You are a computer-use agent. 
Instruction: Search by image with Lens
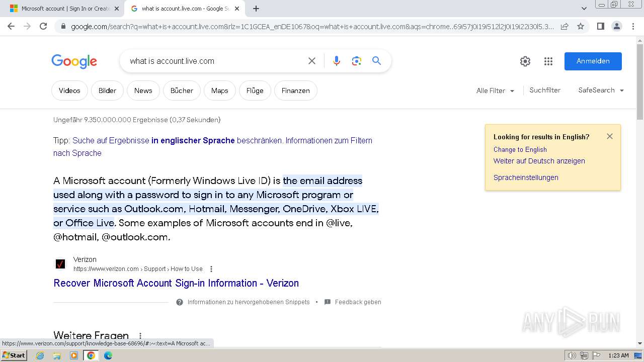(357, 61)
